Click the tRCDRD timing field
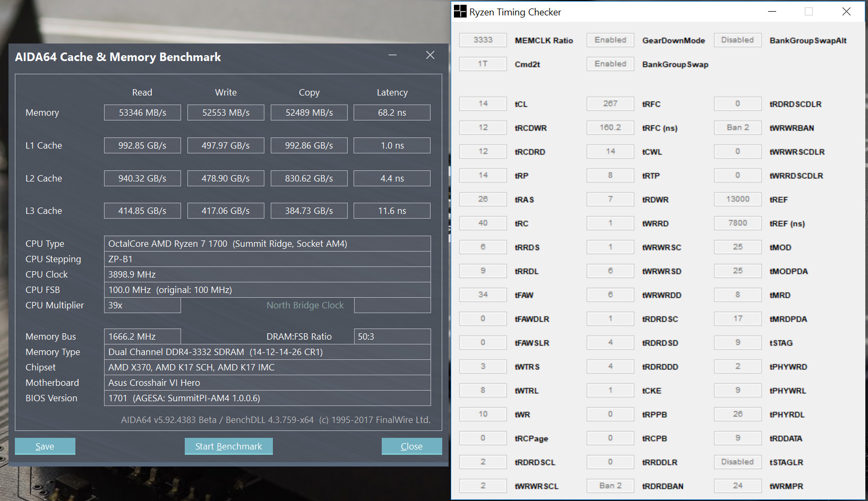 click(483, 151)
